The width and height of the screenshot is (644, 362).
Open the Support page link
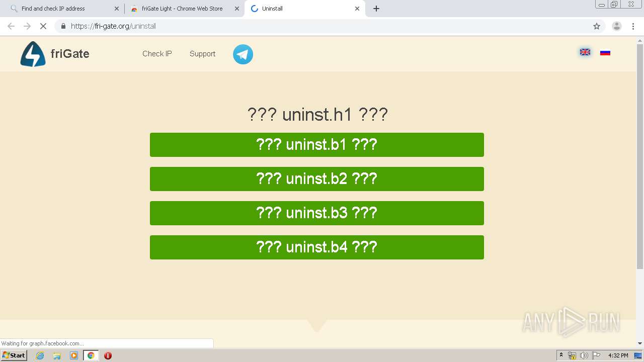(x=202, y=54)
